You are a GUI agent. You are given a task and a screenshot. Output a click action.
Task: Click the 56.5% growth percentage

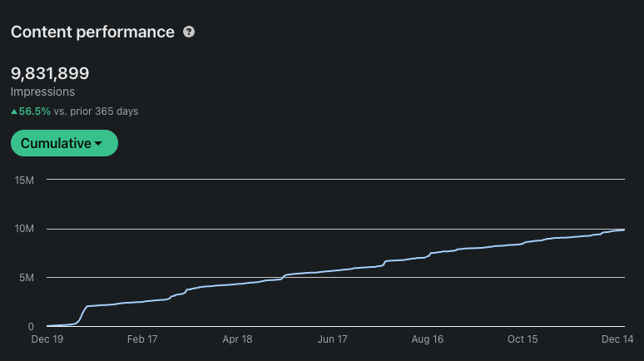point(35,111)
